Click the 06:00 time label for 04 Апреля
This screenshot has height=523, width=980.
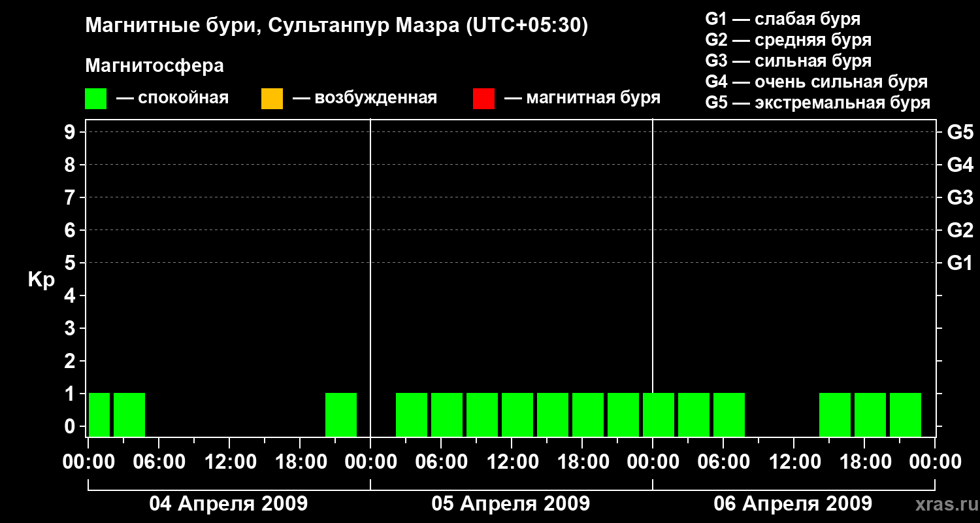pyautogui.click(x=158, y=462)
